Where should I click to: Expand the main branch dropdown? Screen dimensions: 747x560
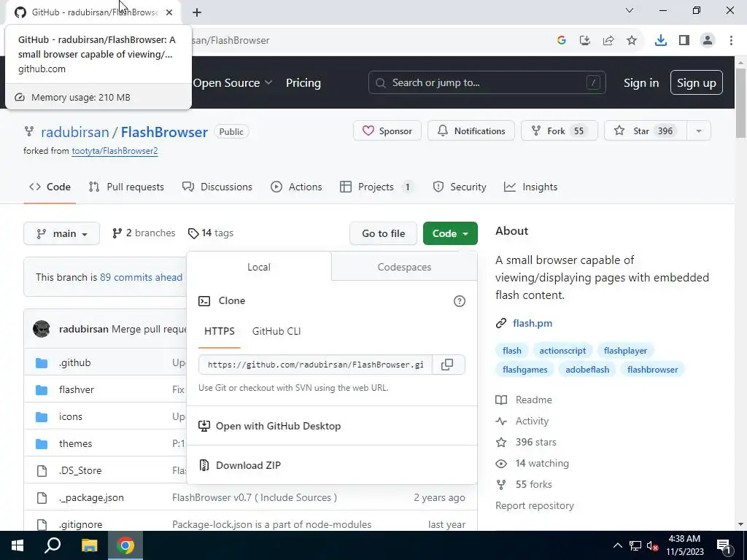click(61, 233)
